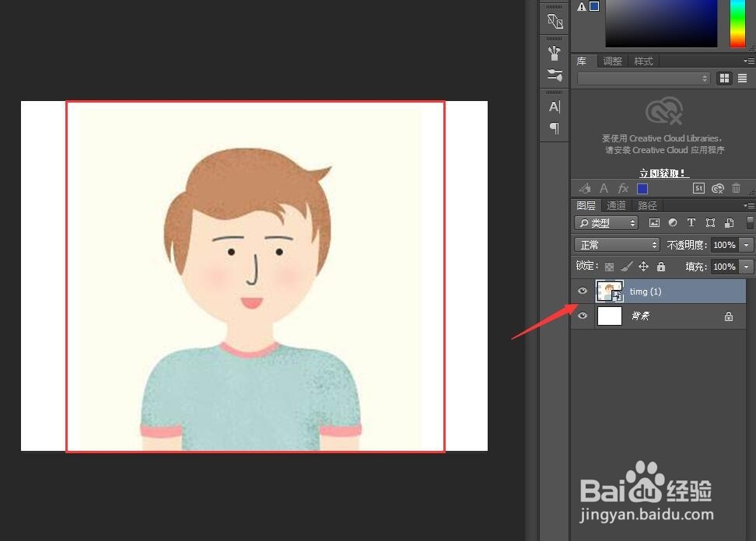756x541 pixels.
Task: Open Adobe Stock St button
Action: point(698,188)
